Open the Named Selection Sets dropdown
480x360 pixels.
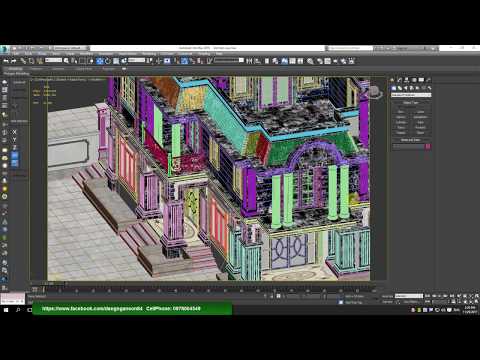[x=230, y=60]
